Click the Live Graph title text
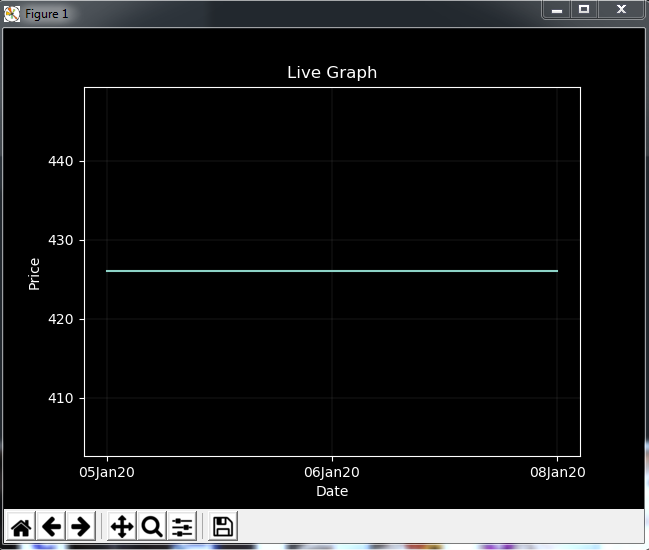 [x=332, y=72]
